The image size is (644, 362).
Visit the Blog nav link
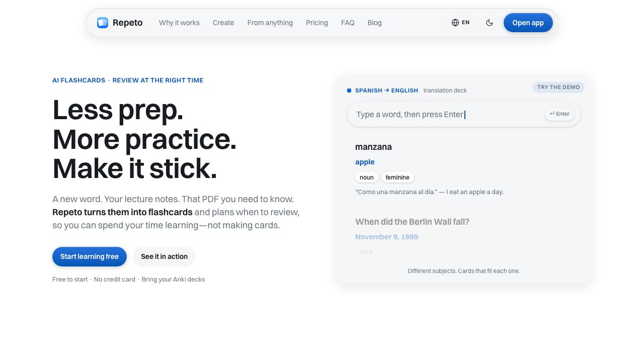click(x=375, y=23)
